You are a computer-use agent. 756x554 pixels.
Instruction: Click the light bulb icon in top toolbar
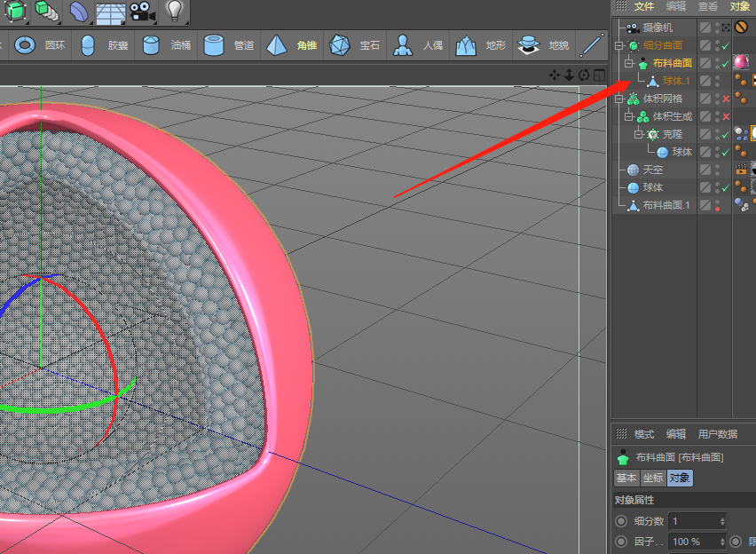coord(175,11)
